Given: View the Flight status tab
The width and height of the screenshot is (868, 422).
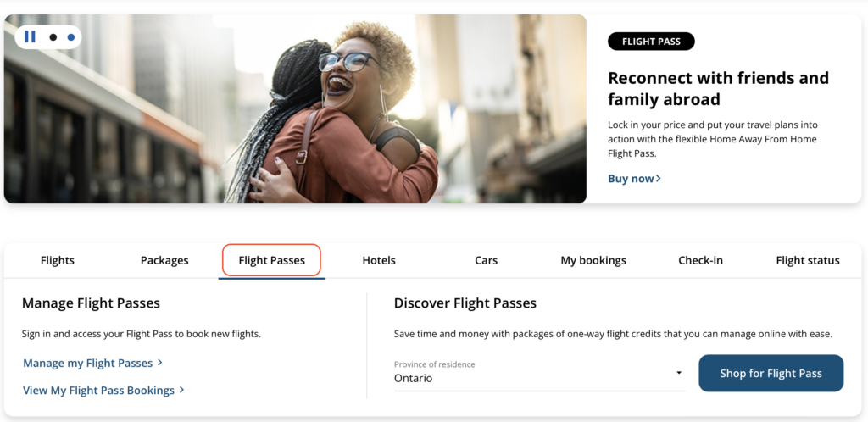Looking at the screenshot, I should pos(808,260).
